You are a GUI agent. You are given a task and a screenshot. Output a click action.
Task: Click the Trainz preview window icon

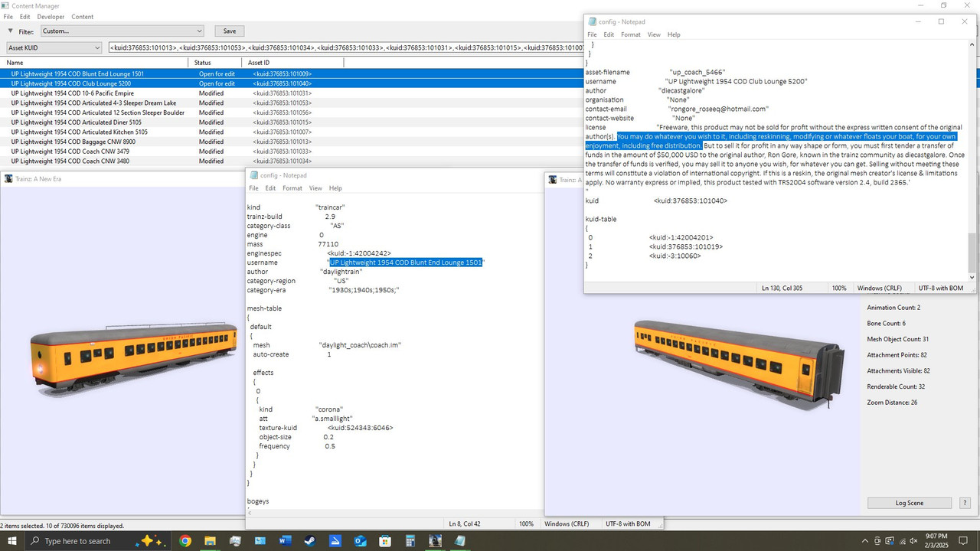click(8, 179)
